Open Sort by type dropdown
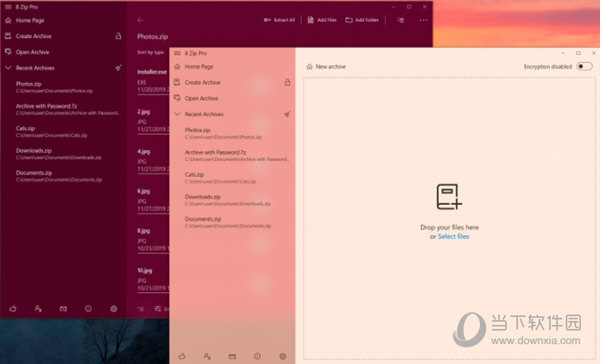The width and height of the screenshot is (600, 364). 150,52
